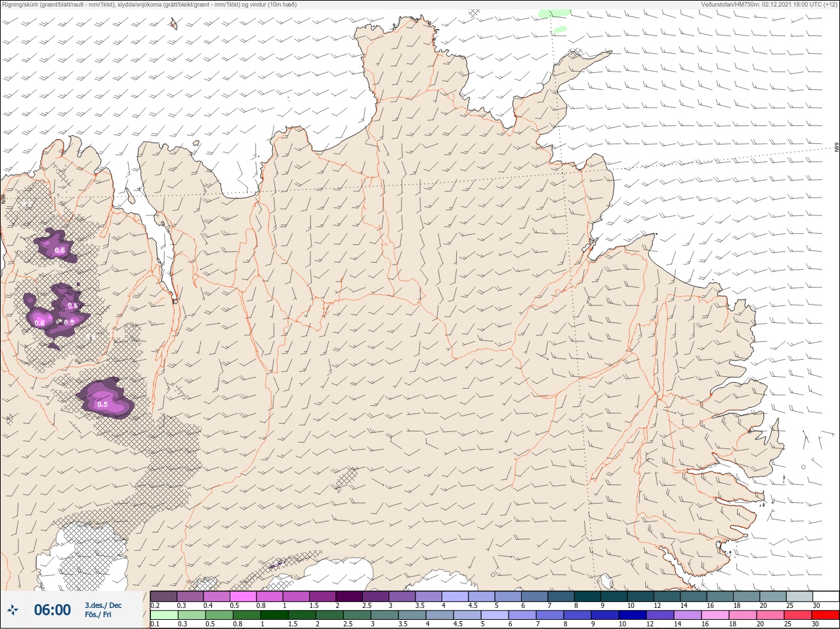This screenshot has height=629, width=840.
Task: Pick the top-row white swatch labeled 30
Action: click(827, 596)
